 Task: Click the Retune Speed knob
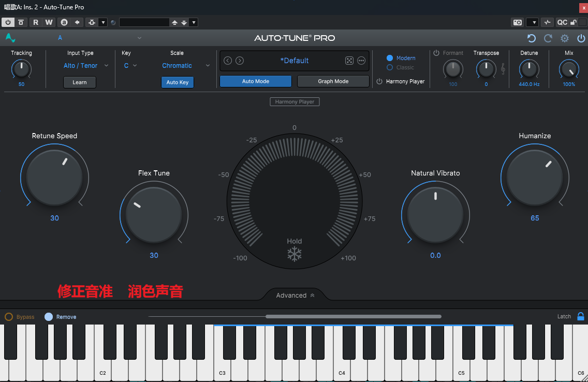pos(54,178)
